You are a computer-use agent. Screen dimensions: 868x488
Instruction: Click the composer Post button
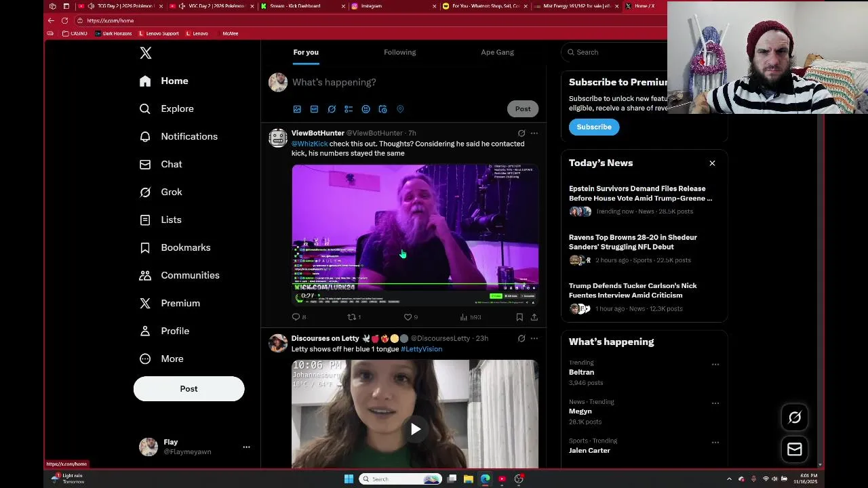[523, 108]
